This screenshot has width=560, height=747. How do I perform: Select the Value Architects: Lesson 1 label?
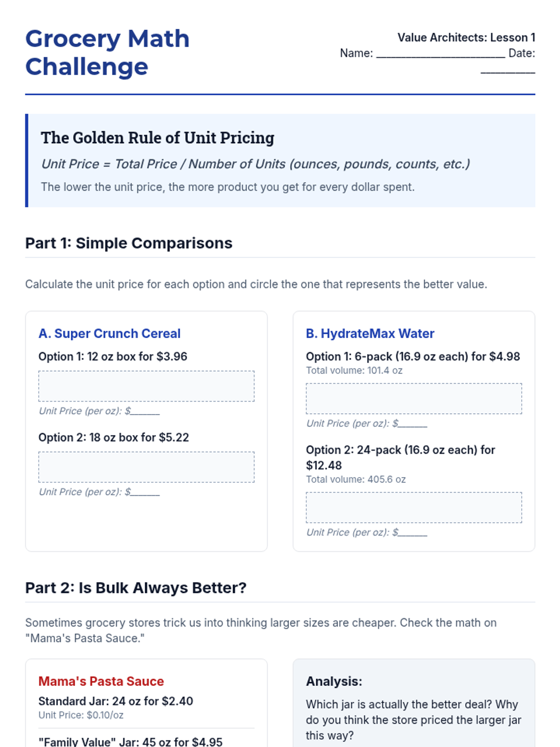(x=466, y=37)
